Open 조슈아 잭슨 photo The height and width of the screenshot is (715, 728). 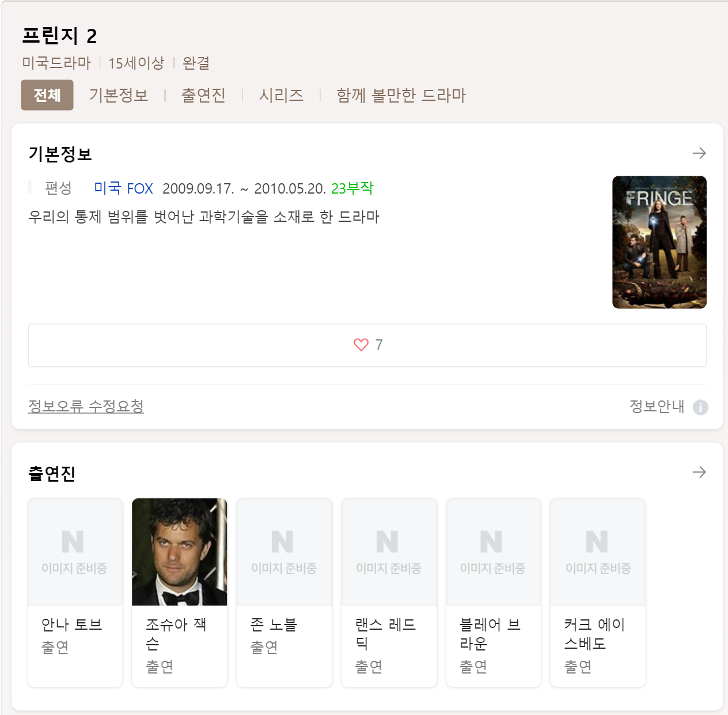[x=180, y=552]
